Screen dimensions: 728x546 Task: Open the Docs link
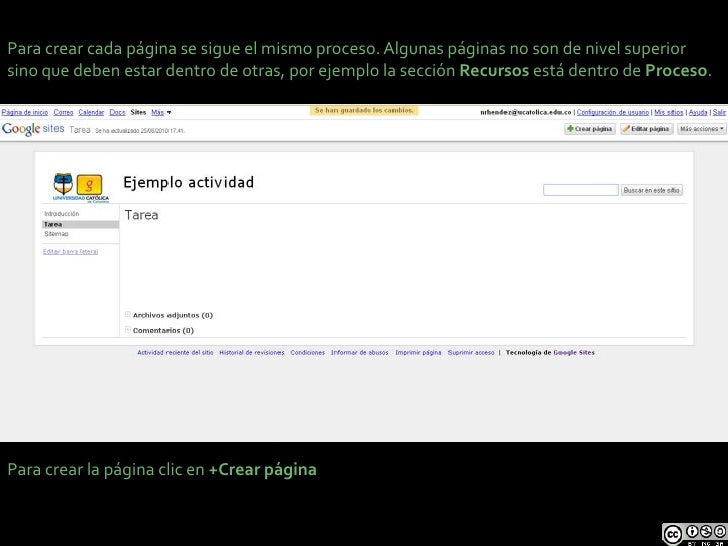tap(117, 112)
